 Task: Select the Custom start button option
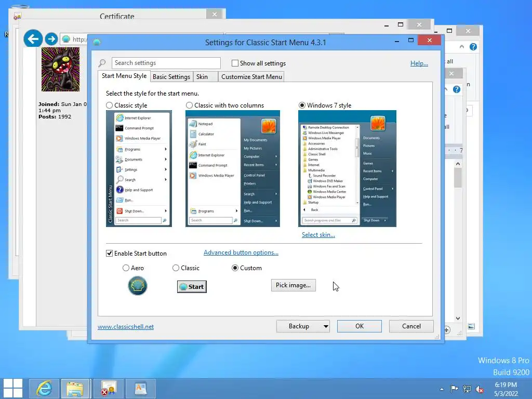click(235, 268)
